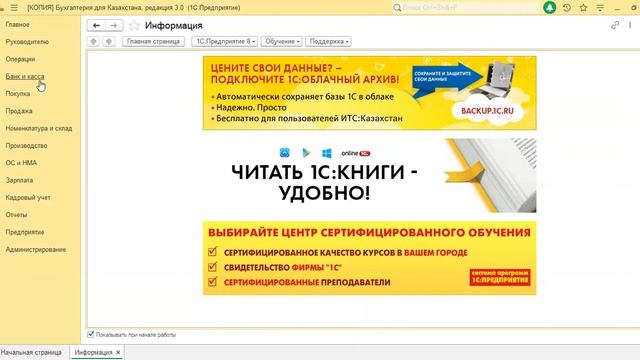Screen dimensions: 640x360
Task: Expand the Обучение dropdown
Action: [282, 41]
